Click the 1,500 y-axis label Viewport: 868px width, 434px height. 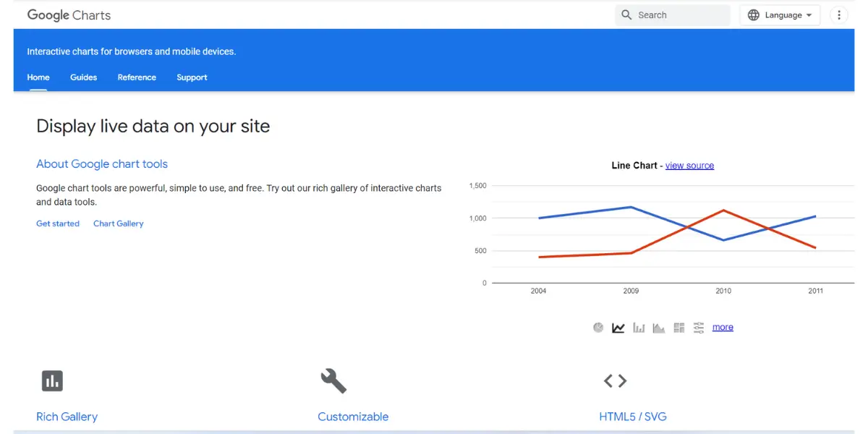pos(478,186)
